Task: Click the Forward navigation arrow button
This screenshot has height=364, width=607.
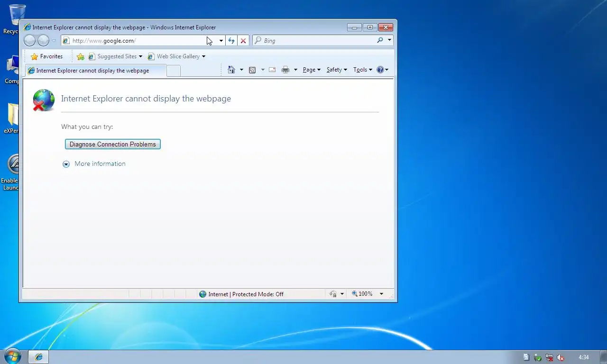Action: click(x=43, y=41)
